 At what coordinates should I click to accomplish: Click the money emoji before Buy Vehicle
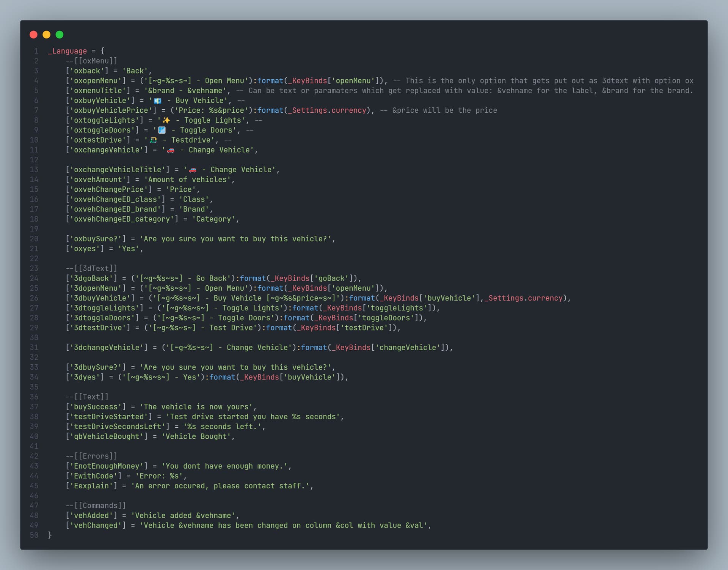[x=157, y=101]
